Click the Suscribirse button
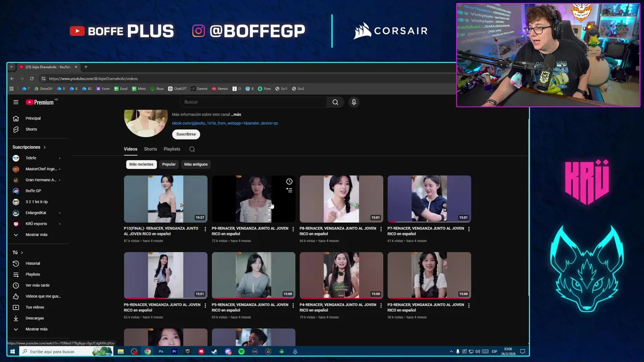This screenshot has width=644, height=362. coord(186,134)
